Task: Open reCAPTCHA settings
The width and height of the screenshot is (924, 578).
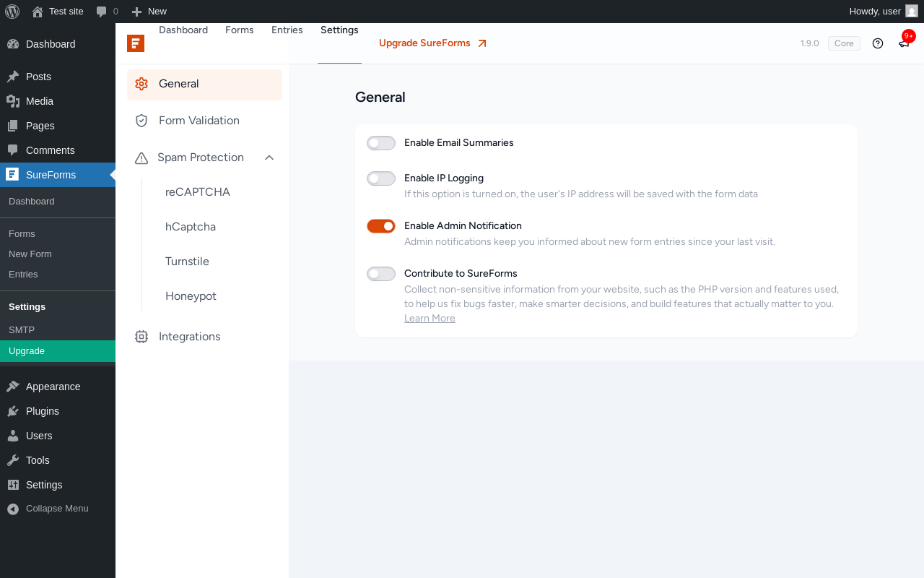Action: click(x=198, y=192)
